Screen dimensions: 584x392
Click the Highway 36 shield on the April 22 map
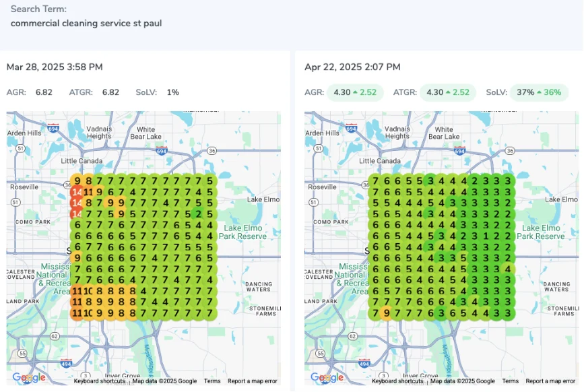point(510,151)
